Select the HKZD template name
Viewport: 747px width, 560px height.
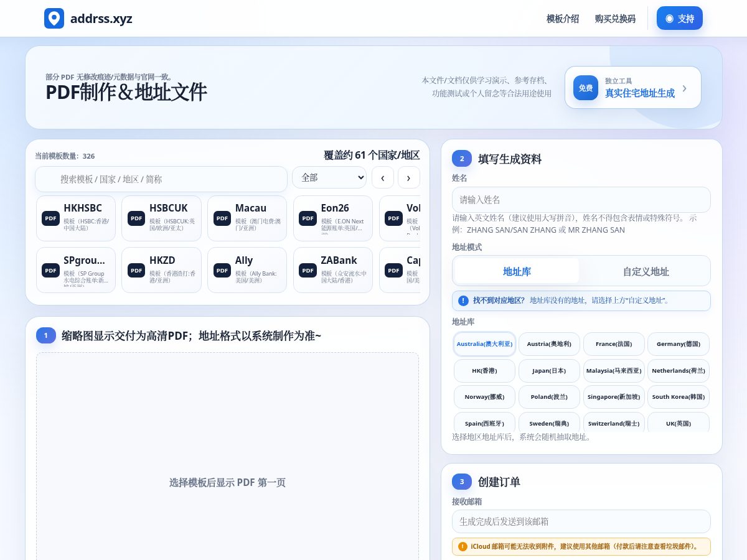[x=162, y=260]
